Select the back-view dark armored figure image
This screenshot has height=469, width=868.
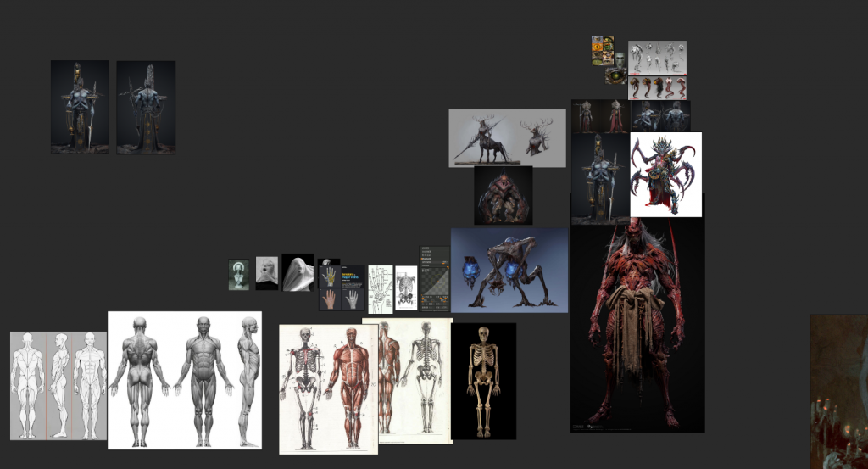[146, 108]
